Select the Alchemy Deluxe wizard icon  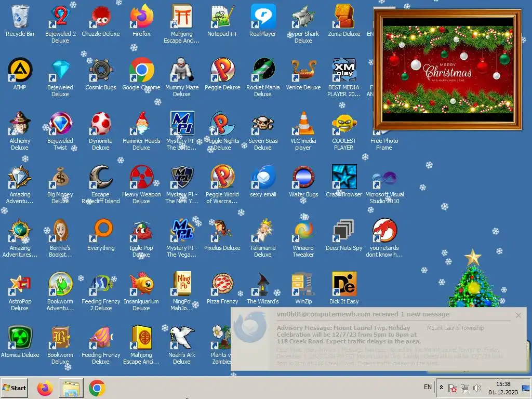tap(20, 123)
